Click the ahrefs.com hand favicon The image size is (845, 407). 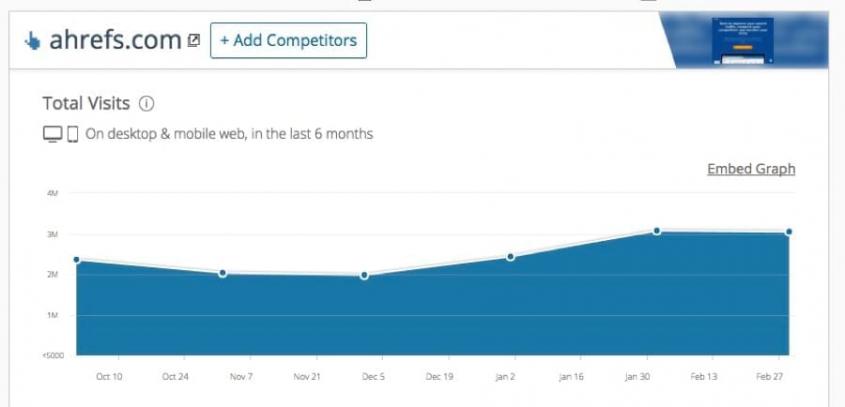tap(32, 41)
